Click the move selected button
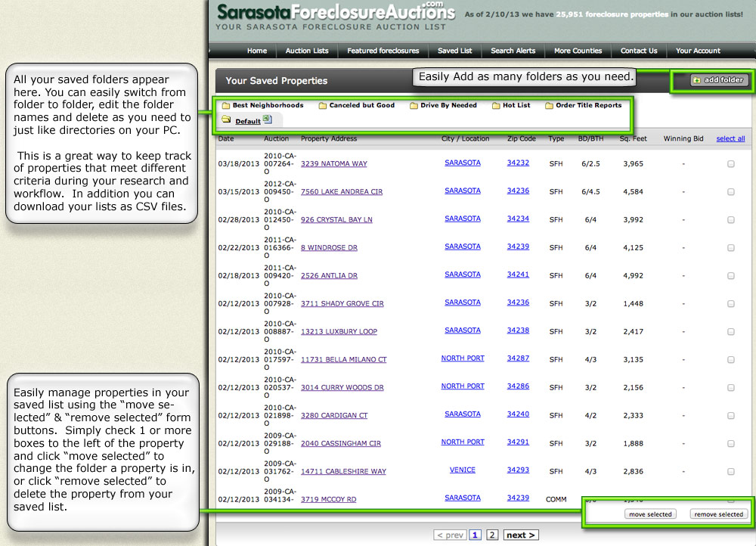The image size is (756, 546). pos(650,514)
